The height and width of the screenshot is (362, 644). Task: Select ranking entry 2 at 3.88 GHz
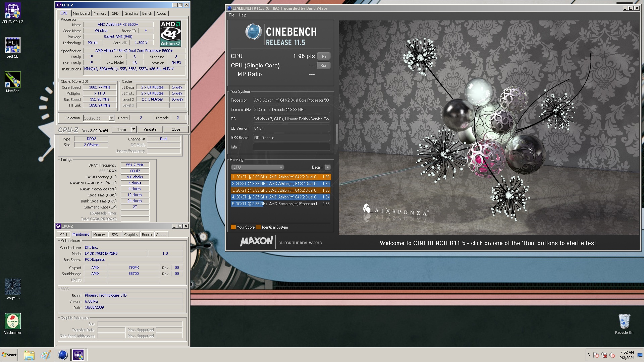point(281,184)
